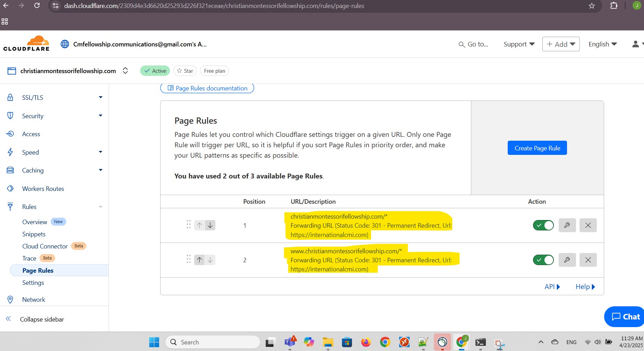
Task: Collapse the sidebar
Action: click(35, 319)
